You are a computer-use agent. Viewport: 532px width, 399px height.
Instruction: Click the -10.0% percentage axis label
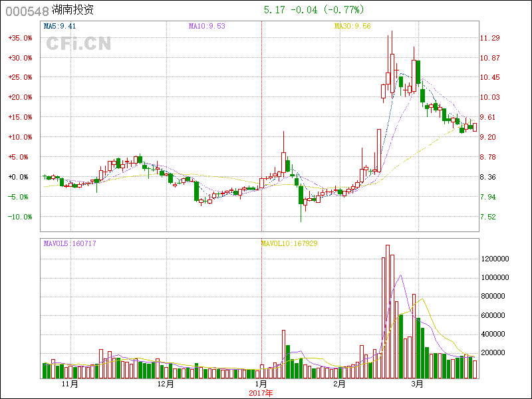coord(20,217)
